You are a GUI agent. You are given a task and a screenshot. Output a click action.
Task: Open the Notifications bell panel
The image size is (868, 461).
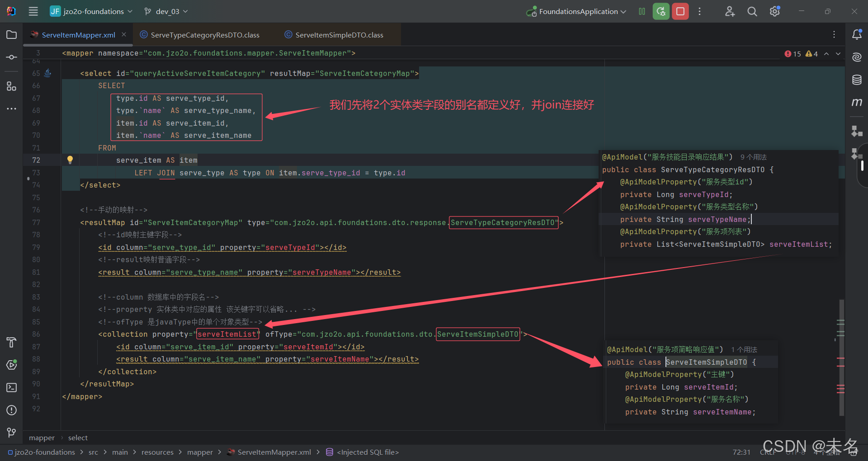857,34
